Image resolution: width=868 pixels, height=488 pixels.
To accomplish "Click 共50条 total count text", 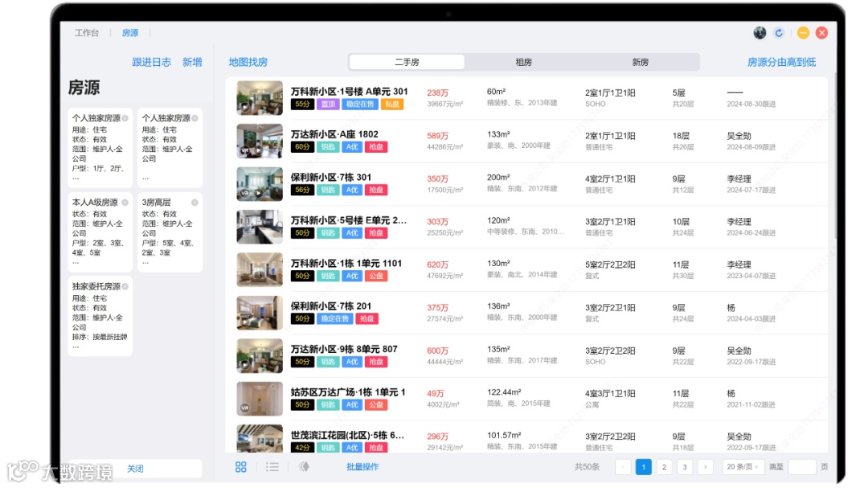I will click(588, 467).
